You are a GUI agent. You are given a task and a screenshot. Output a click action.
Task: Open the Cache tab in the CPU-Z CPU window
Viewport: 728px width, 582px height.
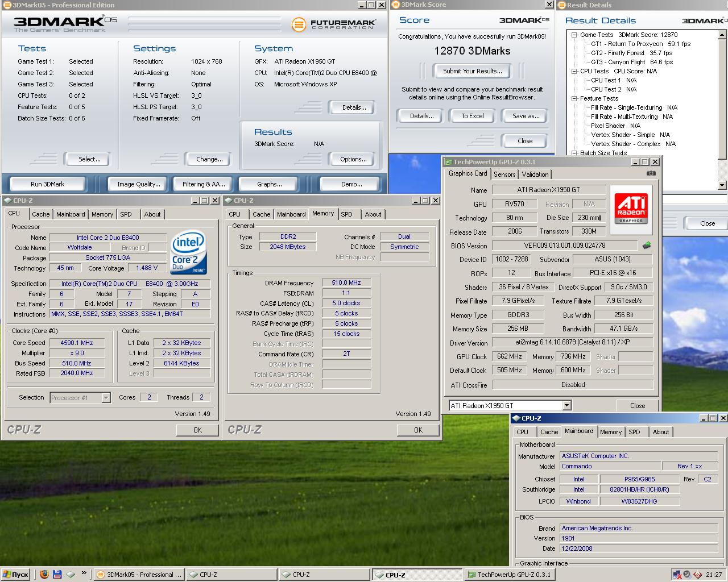tap(40, 214)
